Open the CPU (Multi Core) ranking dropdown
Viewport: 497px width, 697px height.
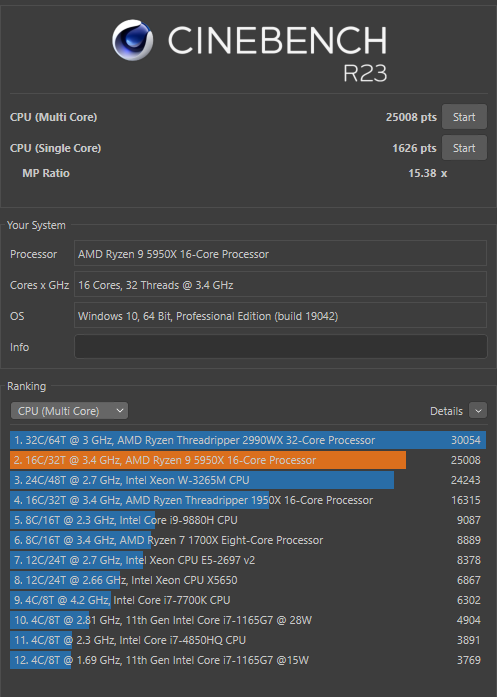(69, 411)
